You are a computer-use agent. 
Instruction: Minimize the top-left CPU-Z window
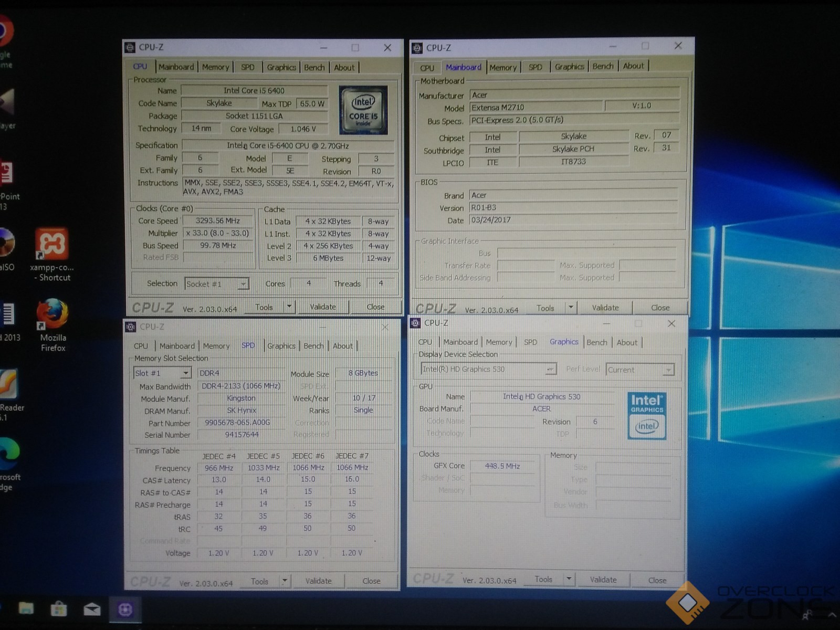point(324,48)
